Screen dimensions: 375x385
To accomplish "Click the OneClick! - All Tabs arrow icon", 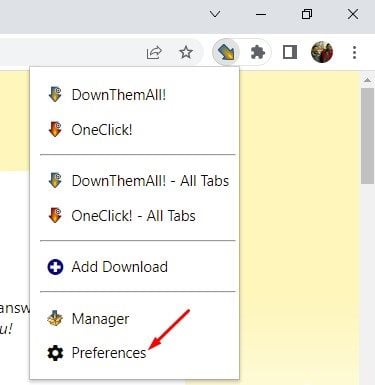I will tap(55, 215).
